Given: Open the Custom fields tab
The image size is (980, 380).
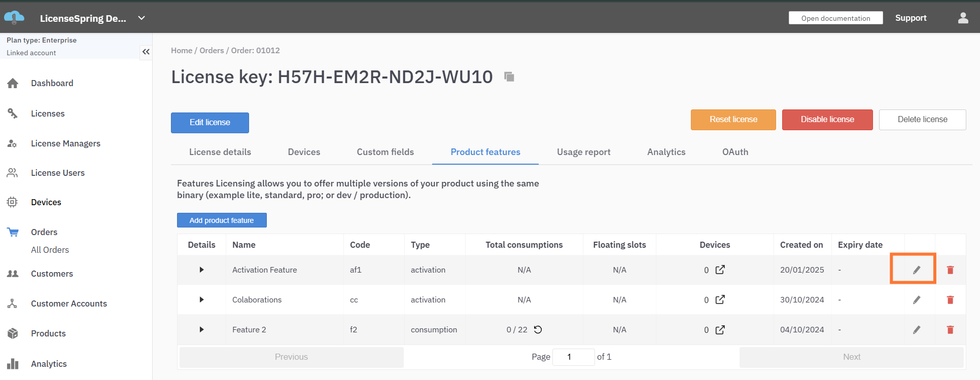Looking at the screenshot, I should click(x=385, y=152).
